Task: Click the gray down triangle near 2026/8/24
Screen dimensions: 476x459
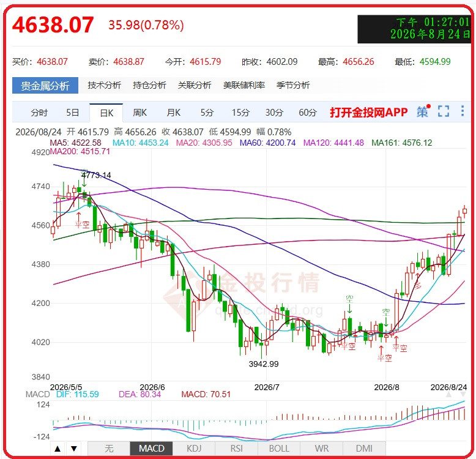Action: pos(463,394)
